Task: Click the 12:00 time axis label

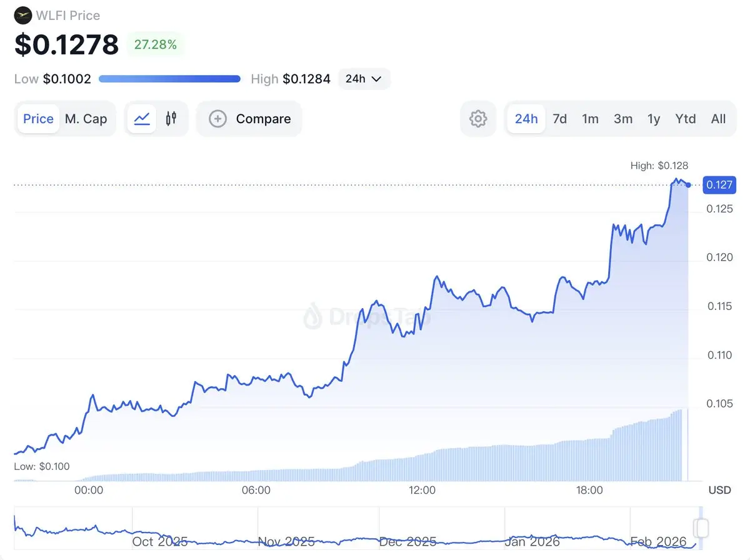Action: click(x=422, y=490)
